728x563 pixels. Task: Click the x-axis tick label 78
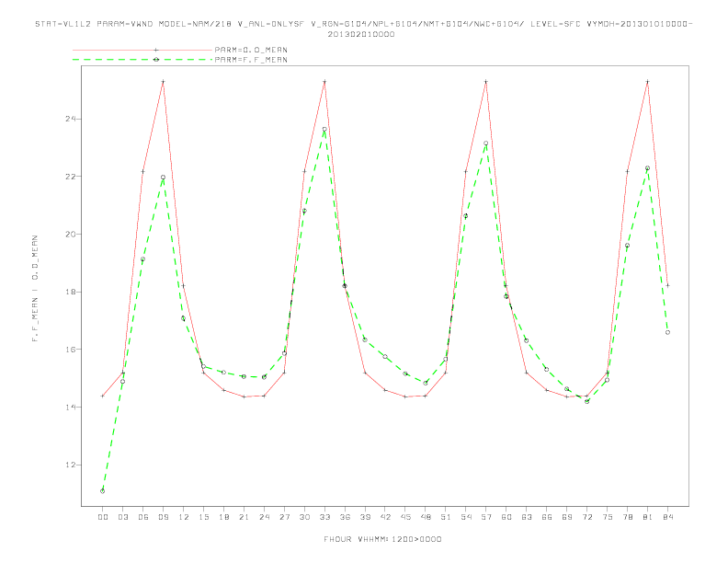coord(627,517)
